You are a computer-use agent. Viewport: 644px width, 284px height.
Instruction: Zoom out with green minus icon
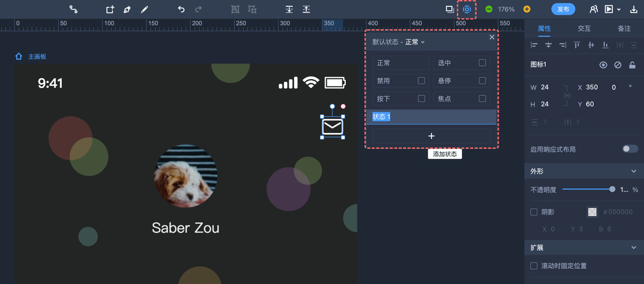(x=489, y=9)
